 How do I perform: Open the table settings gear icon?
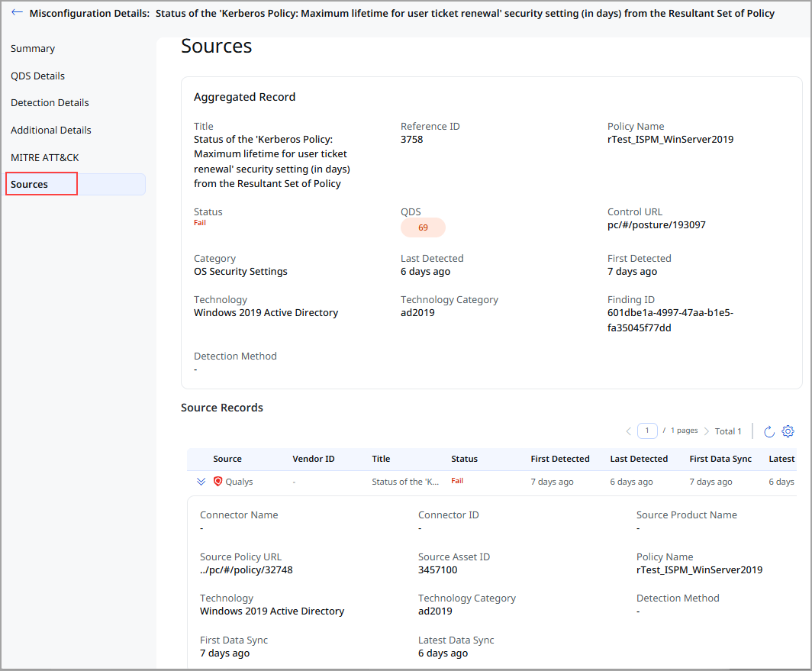(x=788, y=431)
